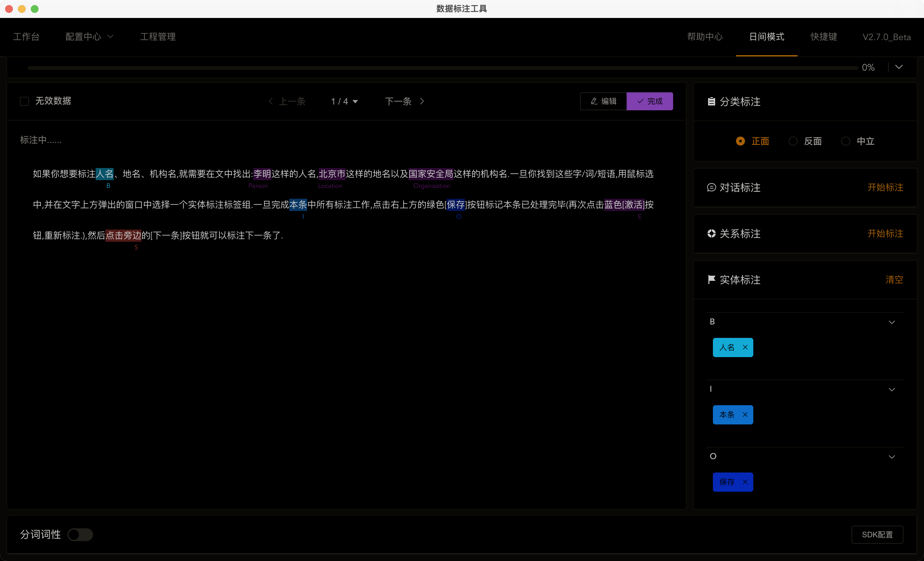
Task: Go to next item arrow
Action: pos(422,101)
